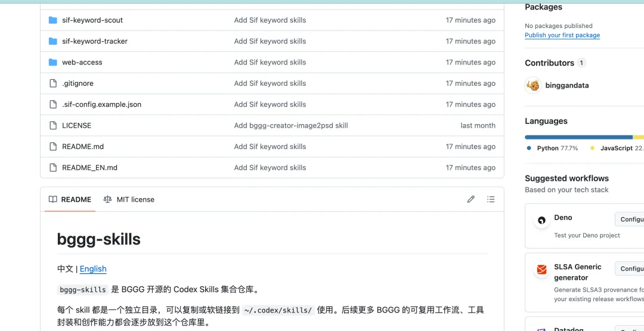Click the .gitignore file icon
This screenshot has height=331, width=644.
pos(52,83)
